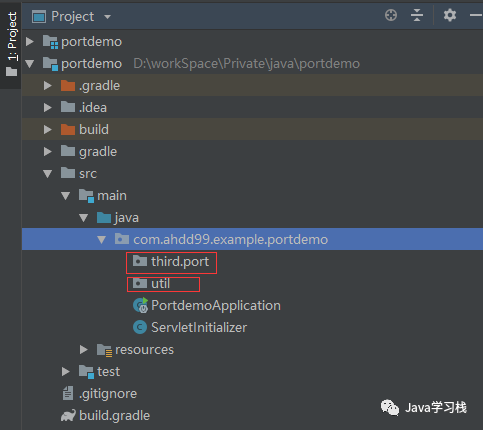This screenshot has height=430, width=483.
Task: Collapse the main folder arrow
Action: pos(66,196)
